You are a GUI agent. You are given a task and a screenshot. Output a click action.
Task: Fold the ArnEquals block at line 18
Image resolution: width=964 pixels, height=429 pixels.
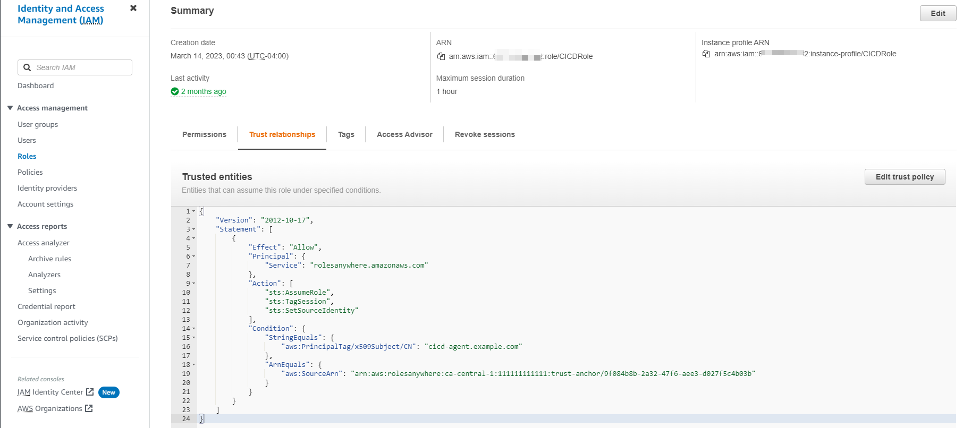(x=194, y=364)
